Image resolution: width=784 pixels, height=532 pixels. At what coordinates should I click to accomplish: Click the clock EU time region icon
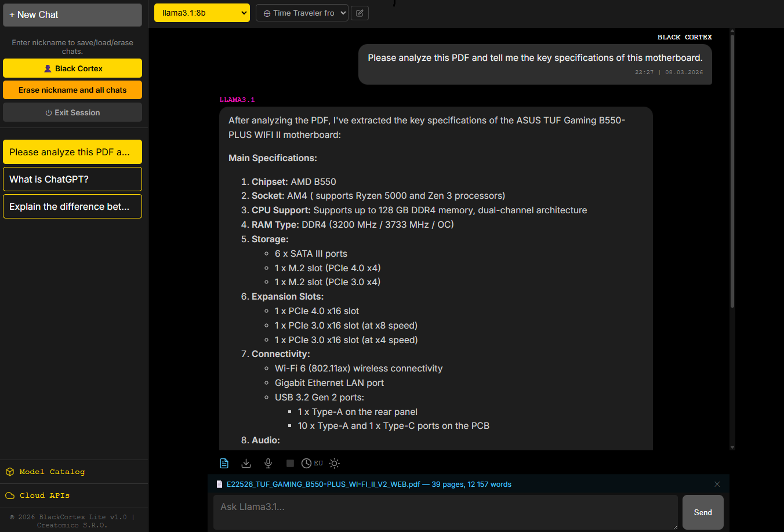point(312,463)
